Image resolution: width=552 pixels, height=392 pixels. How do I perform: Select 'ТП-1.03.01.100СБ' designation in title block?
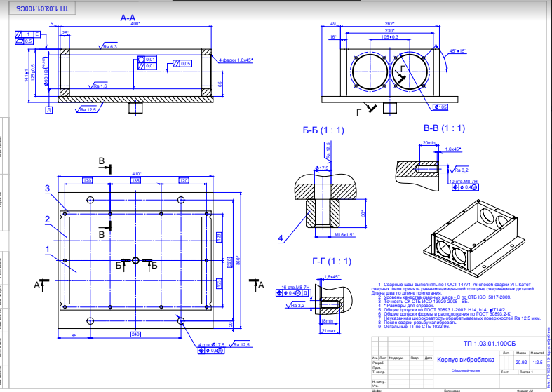490,344
